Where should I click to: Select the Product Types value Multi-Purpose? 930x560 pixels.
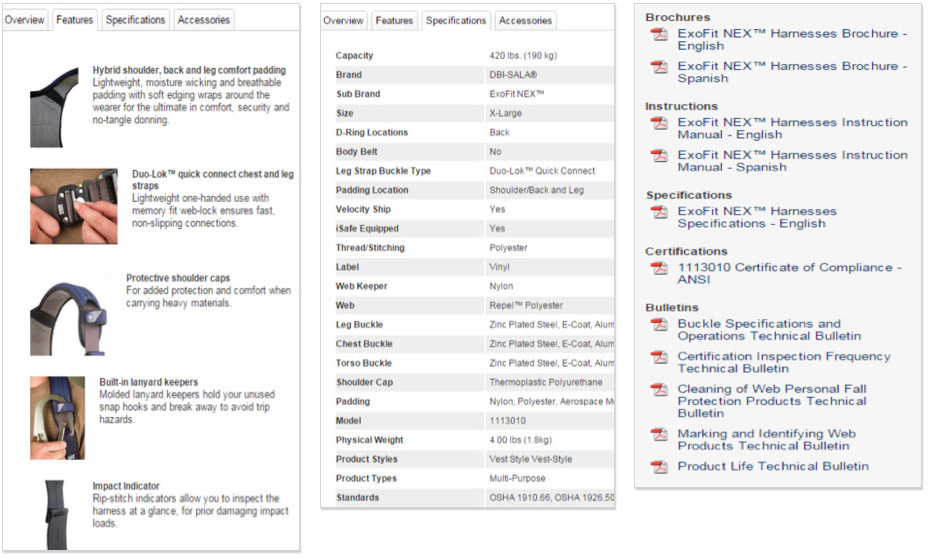517,478
